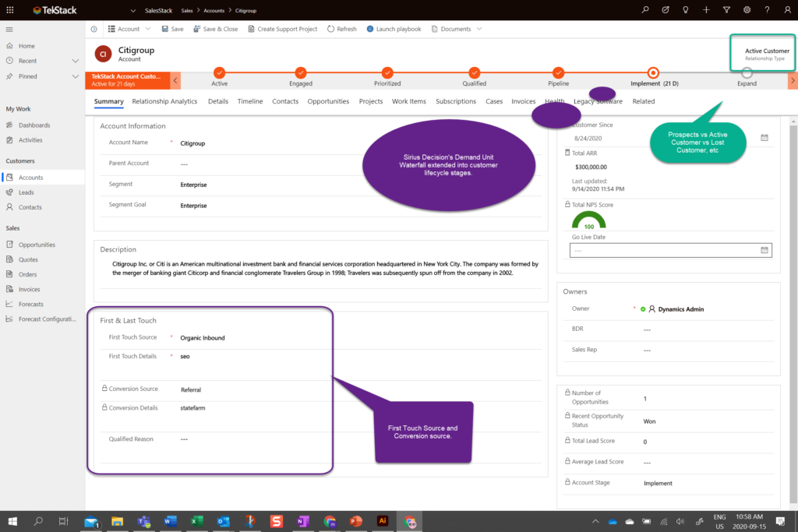The height and width of the screenshot is (532, 798).
Task: Open the app switcher chevron near TekStack
Action: [x=132, y=11]
